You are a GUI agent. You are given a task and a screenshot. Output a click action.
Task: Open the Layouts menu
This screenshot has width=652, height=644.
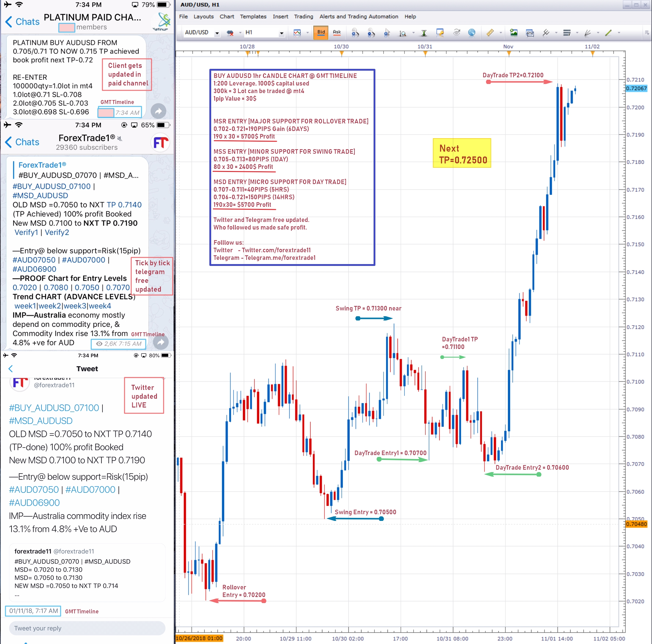[204, 17]
